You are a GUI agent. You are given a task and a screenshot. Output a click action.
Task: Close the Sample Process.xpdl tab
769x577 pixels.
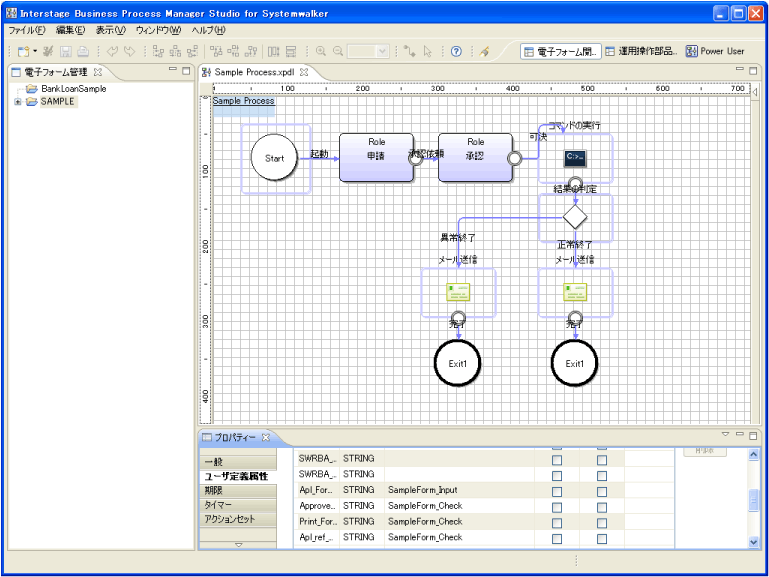click(x=304, y=72)
